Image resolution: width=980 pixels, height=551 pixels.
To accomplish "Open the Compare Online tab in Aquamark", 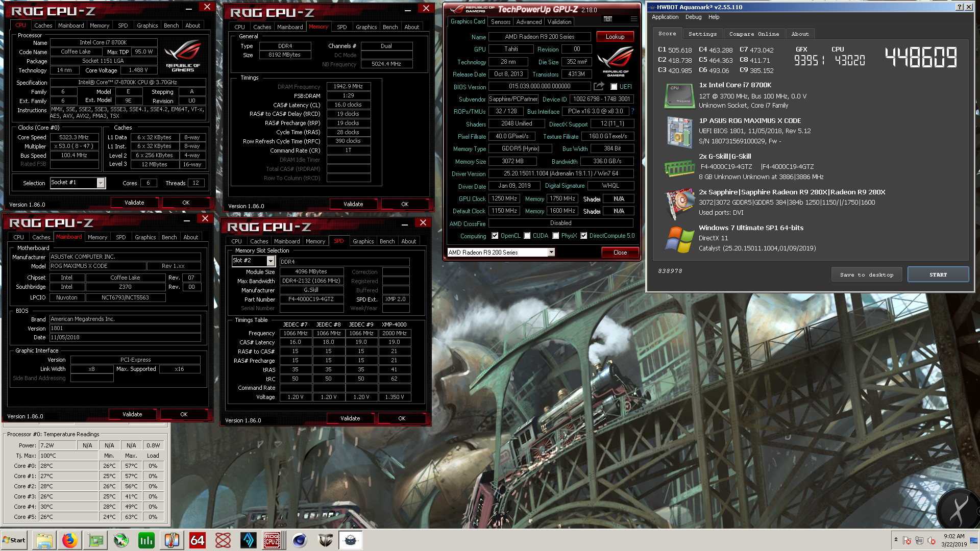I will click(754, 34).
